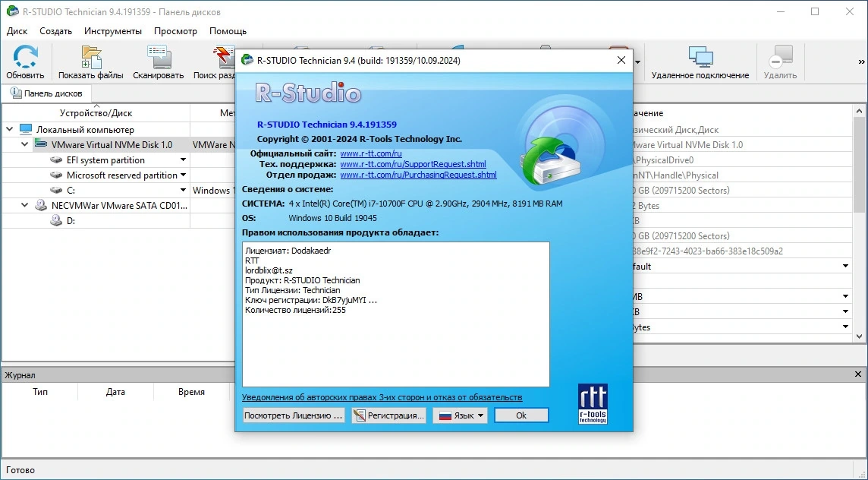Image resolution: width=868 pixels, height=480 pixels.
Task: Collapse VMware Virtual NVMe Disk node
Action: point(24,144)
